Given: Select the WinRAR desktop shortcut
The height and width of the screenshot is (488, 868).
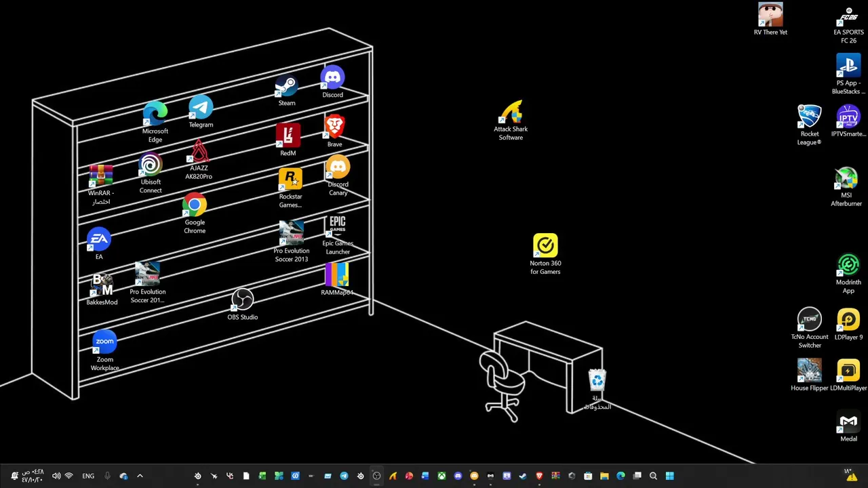Looking at the screenshot, I should [x=100, y=184].
